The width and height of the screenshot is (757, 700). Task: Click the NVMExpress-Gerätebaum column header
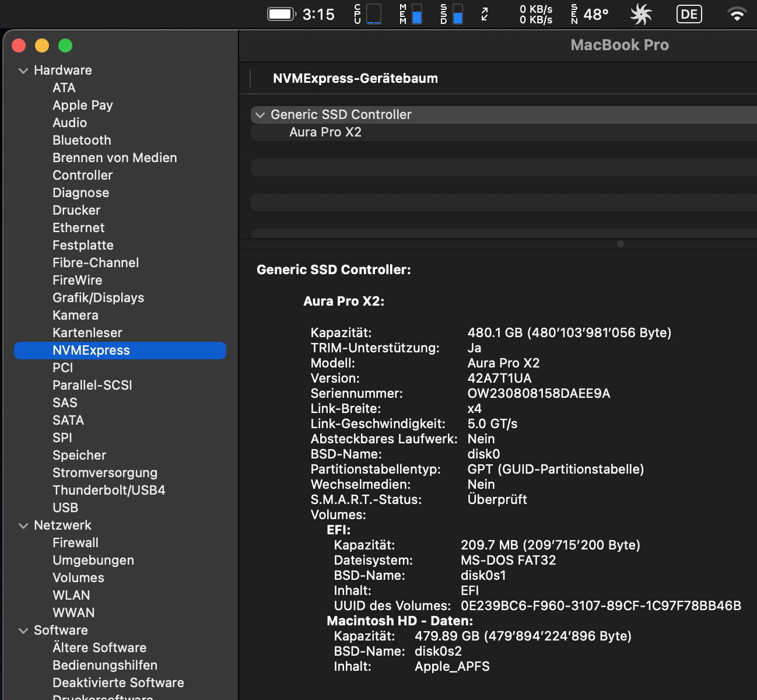355,78
